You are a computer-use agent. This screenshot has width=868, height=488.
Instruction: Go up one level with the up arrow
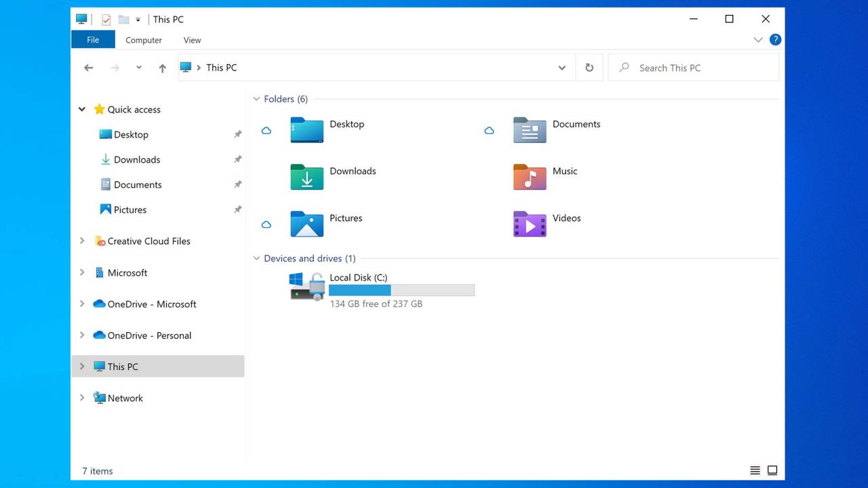(162, 68)
